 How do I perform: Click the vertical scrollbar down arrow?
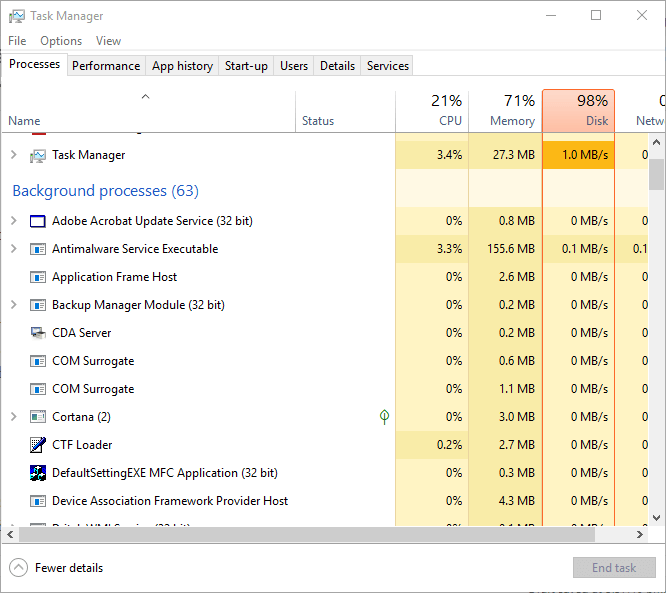click(656, 518)
